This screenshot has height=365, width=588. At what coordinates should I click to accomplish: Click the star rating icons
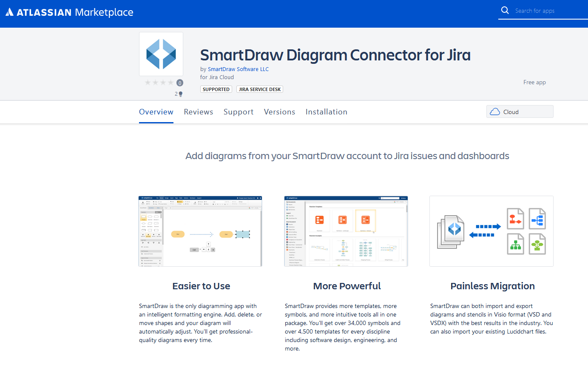tap(159, 83)
